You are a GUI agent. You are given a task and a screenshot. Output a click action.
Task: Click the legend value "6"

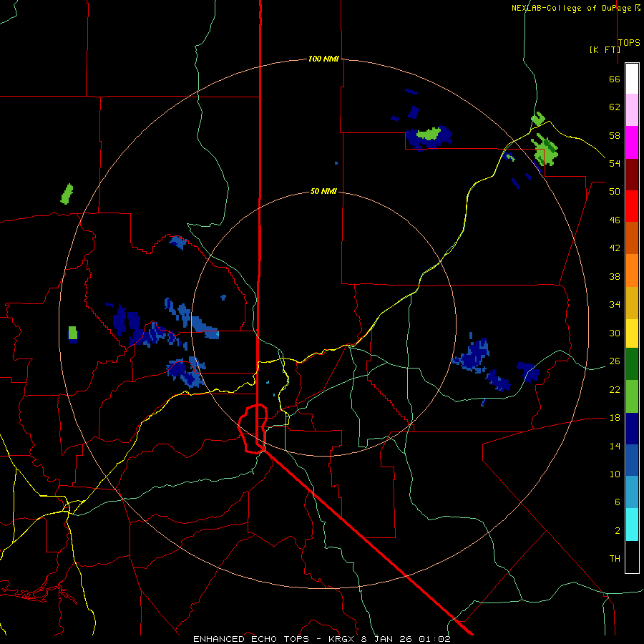(x=617, y=502)
